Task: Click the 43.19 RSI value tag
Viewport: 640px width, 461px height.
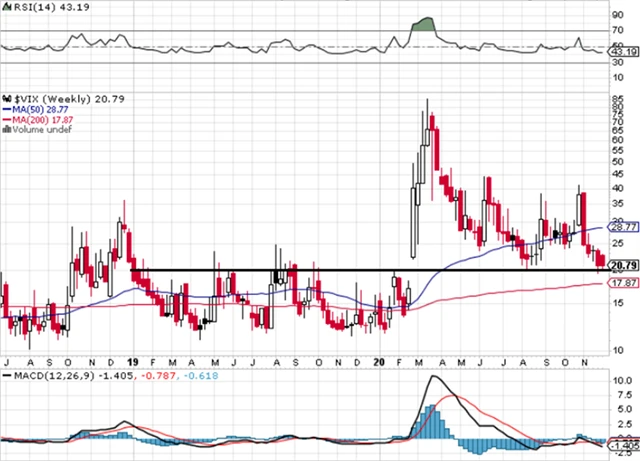Action: tap(623, 48)
